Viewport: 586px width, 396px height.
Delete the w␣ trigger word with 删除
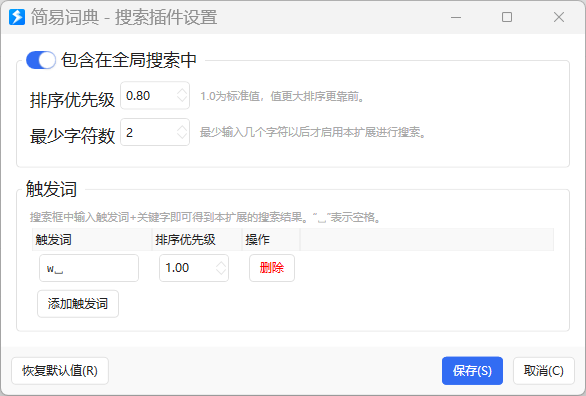pos(272,268)
